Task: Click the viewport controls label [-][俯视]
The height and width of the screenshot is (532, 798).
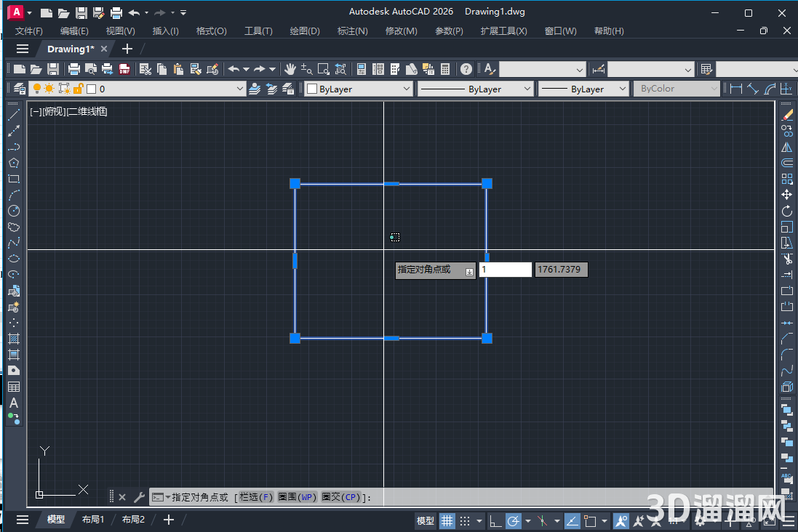Action: 48,111
